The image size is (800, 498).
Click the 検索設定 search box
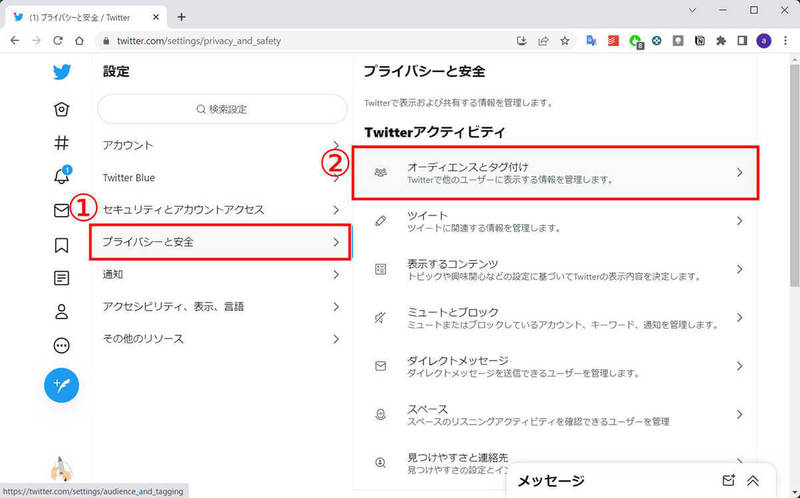click(x=222, y=109)
